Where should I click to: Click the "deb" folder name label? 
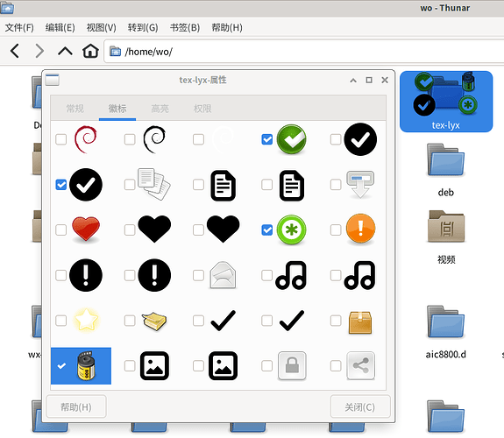click(445, 193)
